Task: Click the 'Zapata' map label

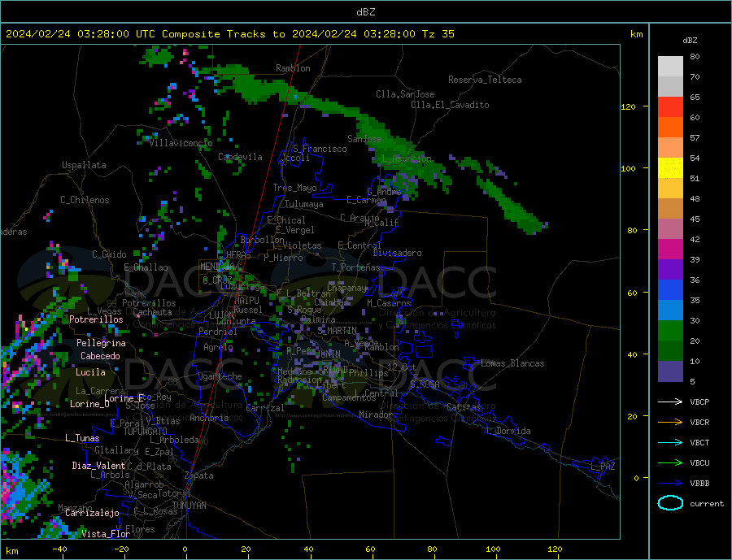Action: 199,475
